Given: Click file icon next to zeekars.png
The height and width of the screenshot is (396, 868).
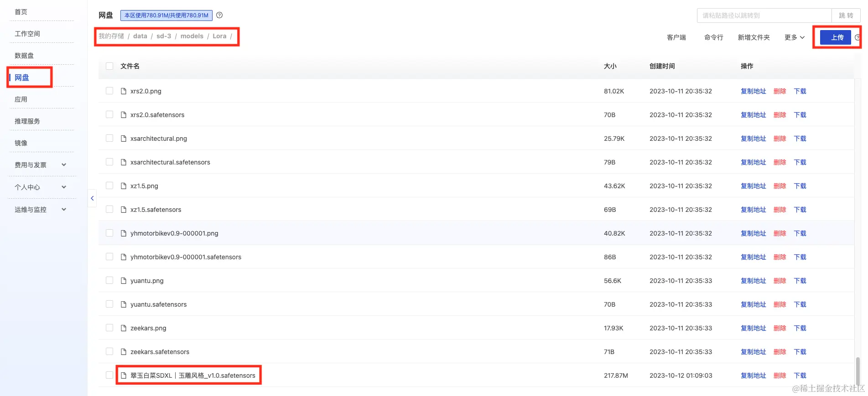Looking at the screenshot, I should 123,328.
